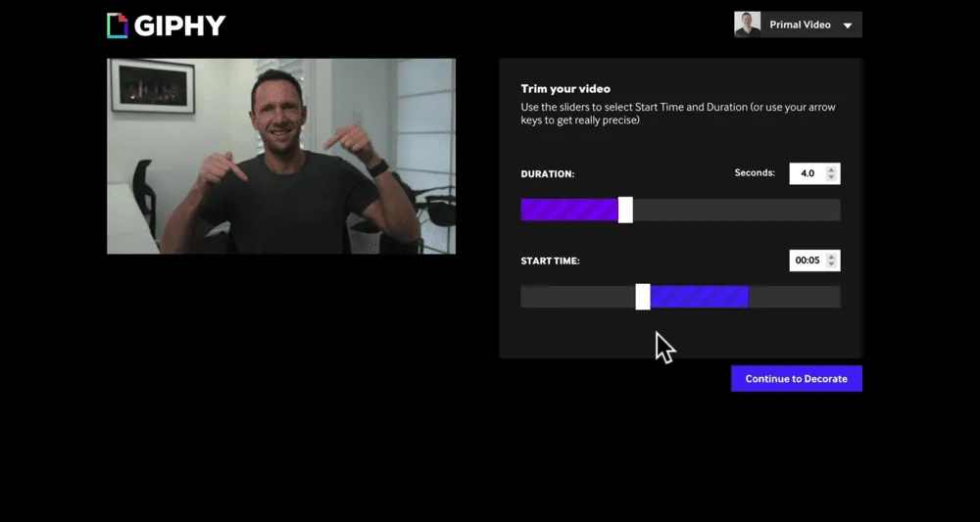The height and width of the screenshot is (522, 980).
Task: Click the Continue to Decorate button
Action: [796, 378]
